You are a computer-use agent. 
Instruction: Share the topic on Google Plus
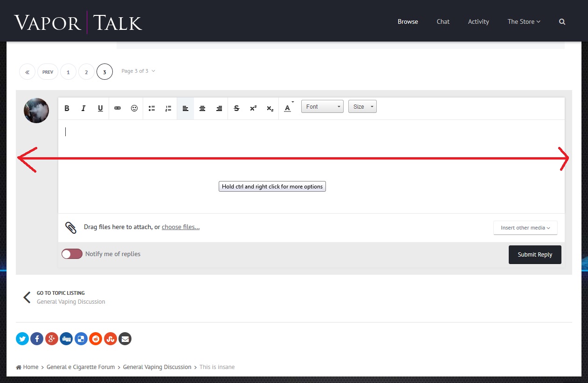tap(52, 339)
